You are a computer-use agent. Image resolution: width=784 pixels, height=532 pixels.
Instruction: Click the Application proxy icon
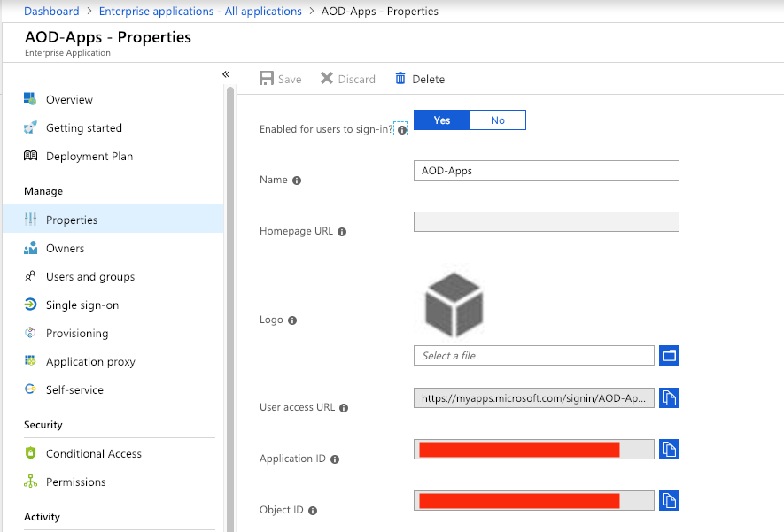[30, 360]
